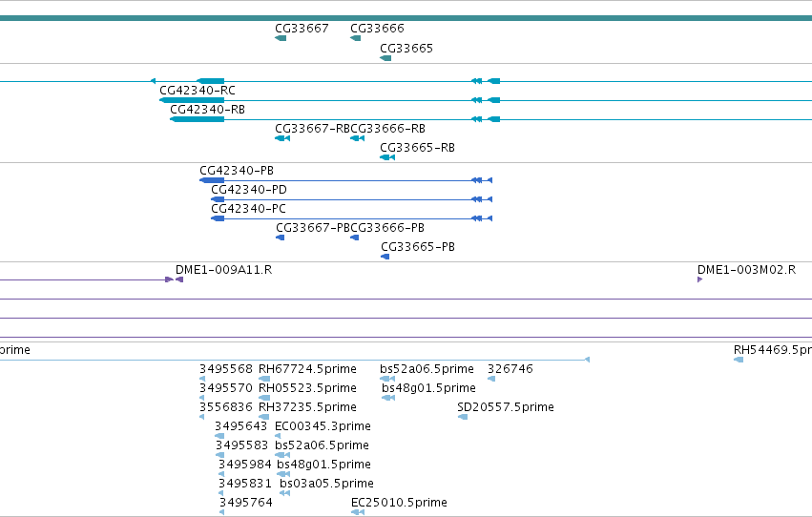
Task: Click the CG33665-PB label
Action: [x=418, y=247]
